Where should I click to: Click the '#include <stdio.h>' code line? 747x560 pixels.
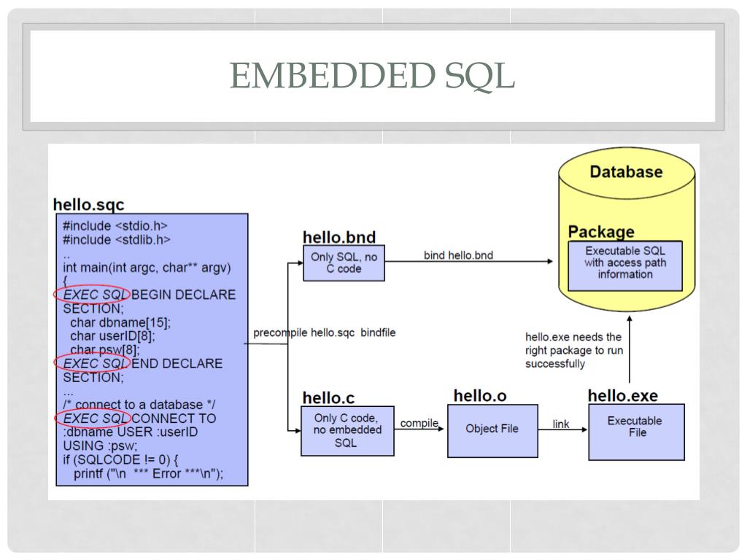(x=115, y=226)
